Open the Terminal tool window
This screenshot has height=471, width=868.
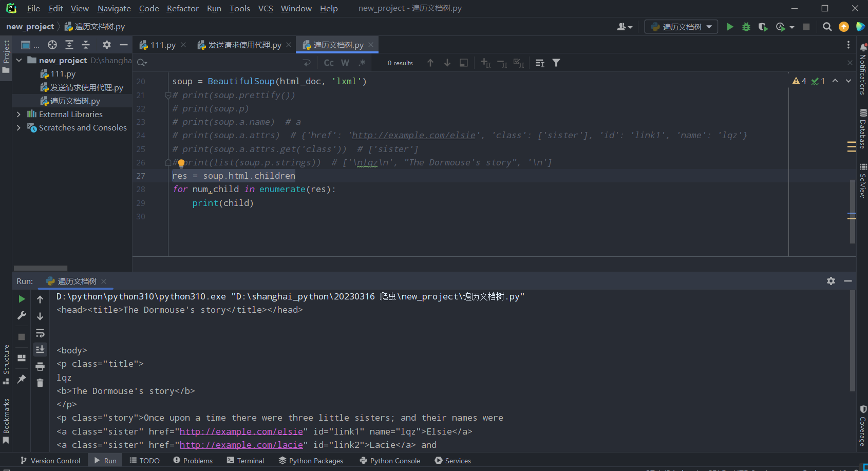(246, 461)
